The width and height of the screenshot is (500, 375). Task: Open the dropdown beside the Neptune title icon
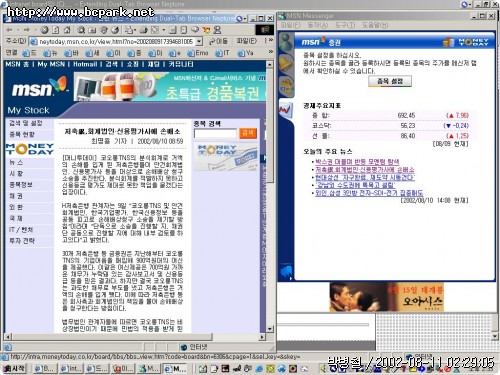click(245, 19)
